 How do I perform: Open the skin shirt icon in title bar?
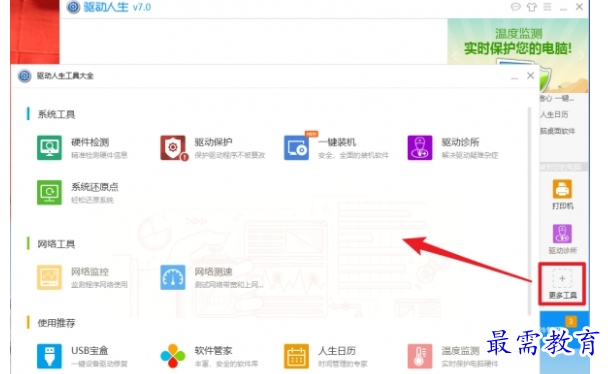pos(532,7)
